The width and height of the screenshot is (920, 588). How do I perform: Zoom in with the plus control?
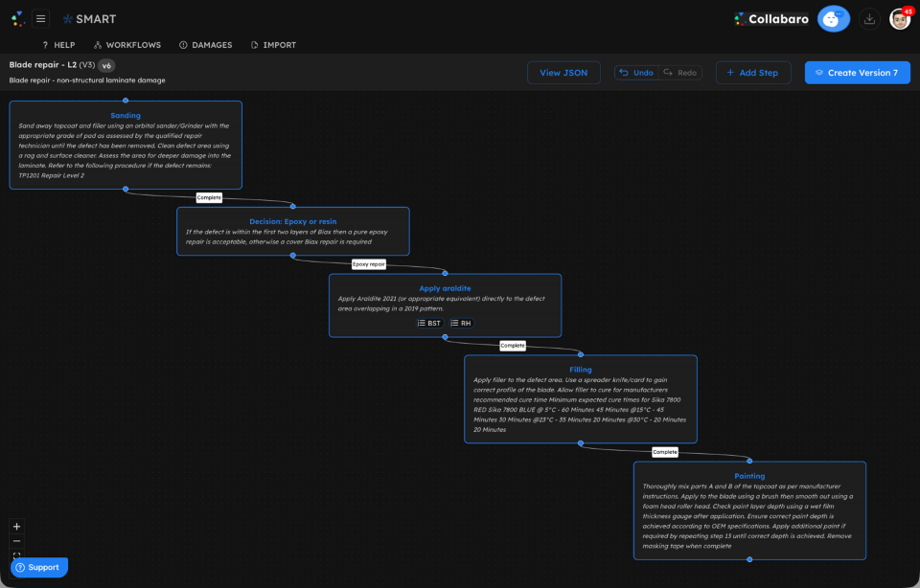click(16, 527)
